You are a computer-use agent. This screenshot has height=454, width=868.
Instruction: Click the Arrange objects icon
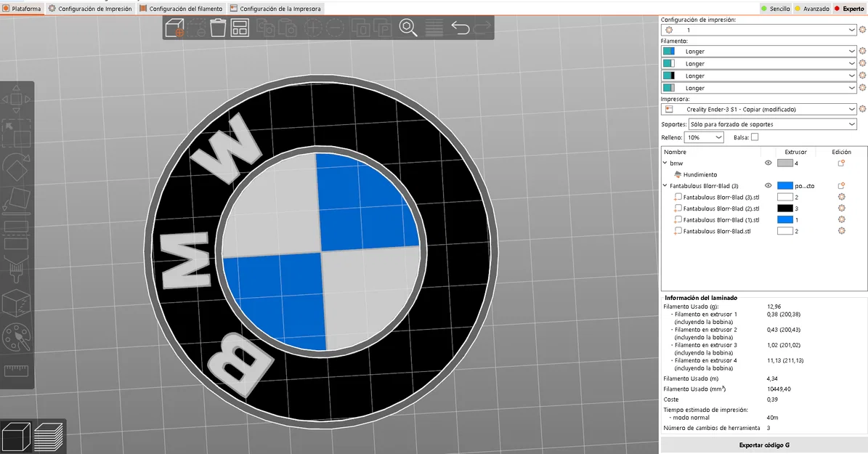click(240, 28)
